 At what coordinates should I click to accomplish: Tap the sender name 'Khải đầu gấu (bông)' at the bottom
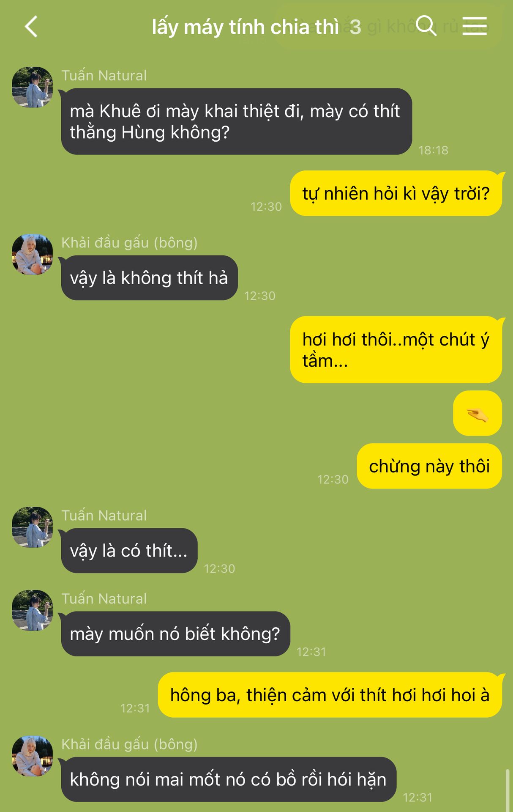pos(129,744)
